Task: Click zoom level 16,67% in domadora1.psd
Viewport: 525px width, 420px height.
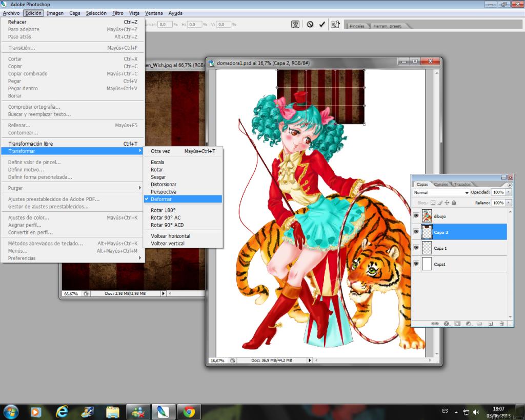Action: (x=217, y=361)
